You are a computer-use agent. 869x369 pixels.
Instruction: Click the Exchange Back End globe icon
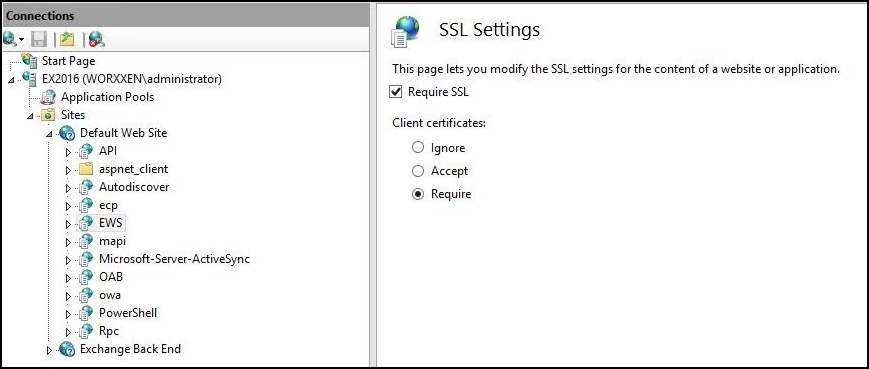67,349
